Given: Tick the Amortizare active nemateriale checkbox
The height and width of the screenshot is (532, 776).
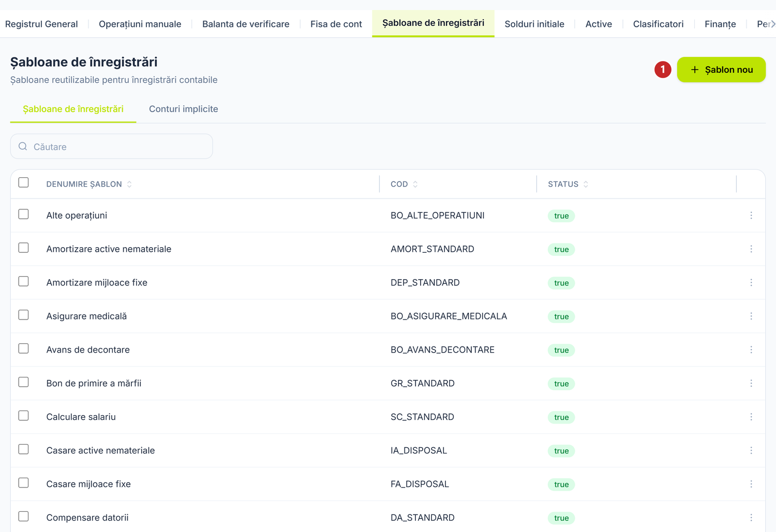Looking at the screenshot, I should pyautogui.click(x=23, y=248).
